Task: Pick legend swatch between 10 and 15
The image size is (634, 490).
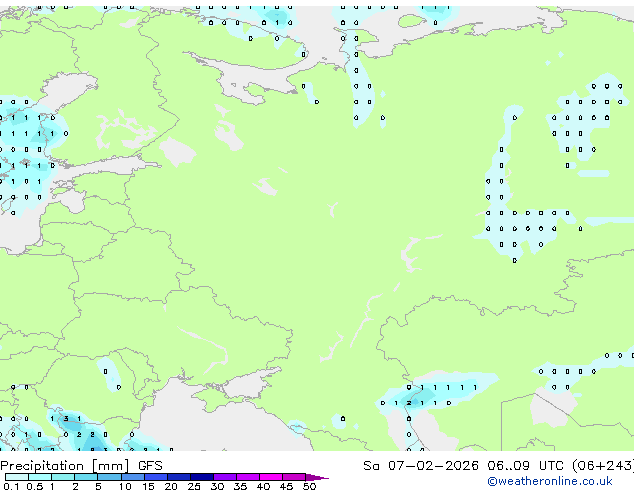Action: [x=133, y=477]
